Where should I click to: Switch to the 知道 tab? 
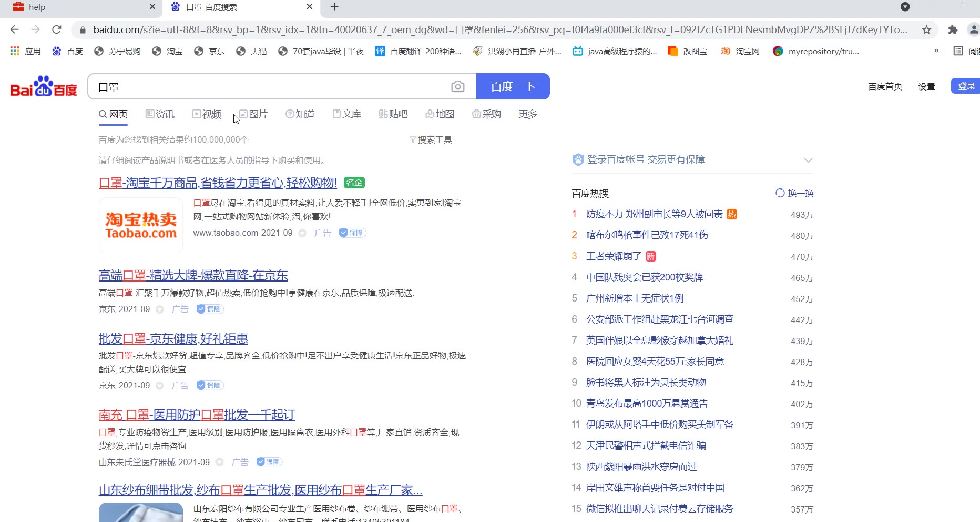[x=300, y=114]
